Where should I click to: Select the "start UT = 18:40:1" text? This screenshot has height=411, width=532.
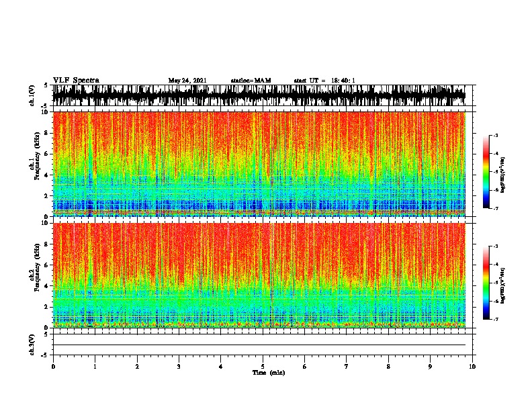[x=324, y=81]
